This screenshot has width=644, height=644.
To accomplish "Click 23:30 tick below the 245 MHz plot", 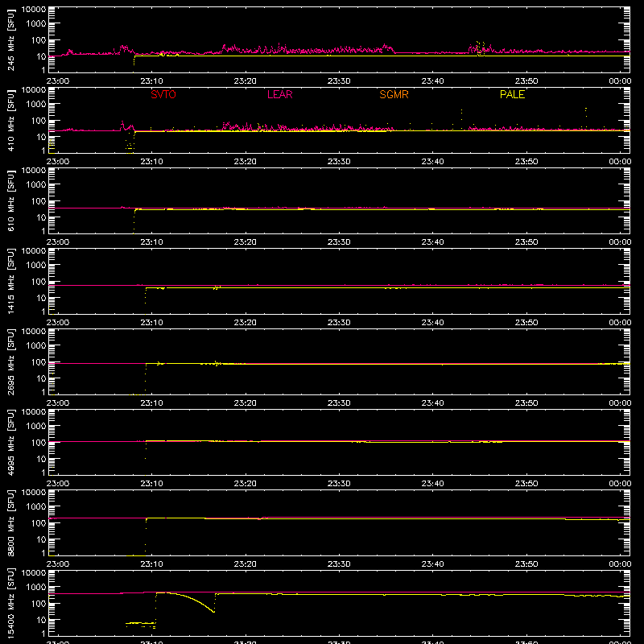I will click(x=339, y=81).
